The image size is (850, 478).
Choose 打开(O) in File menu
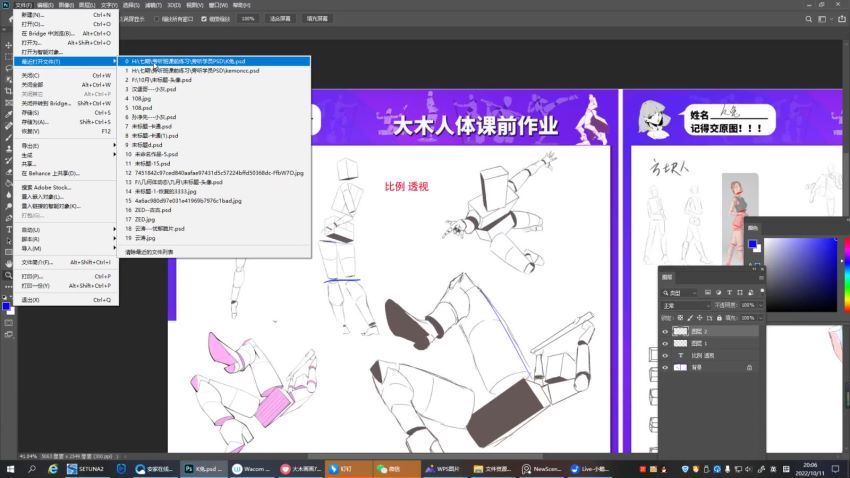tap(66, 24)
